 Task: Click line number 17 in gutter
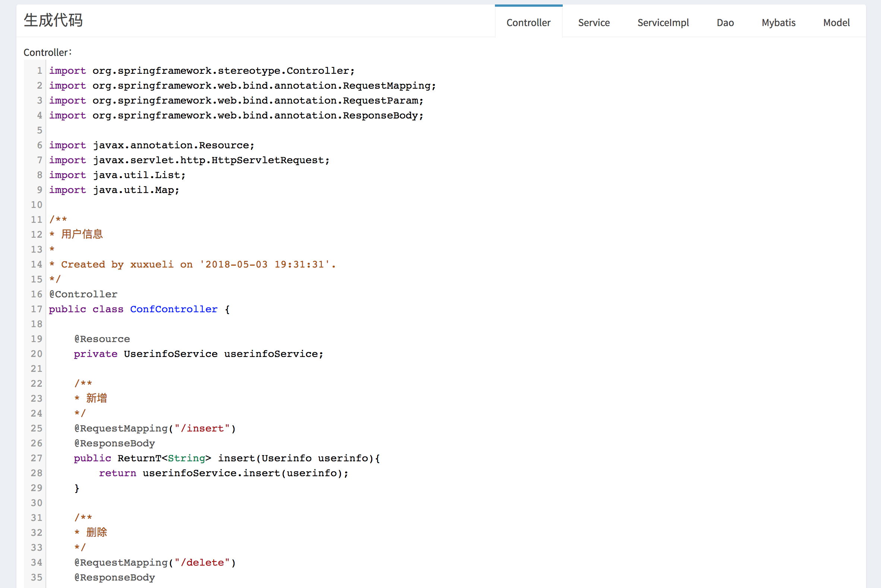(x=37, y=309)
